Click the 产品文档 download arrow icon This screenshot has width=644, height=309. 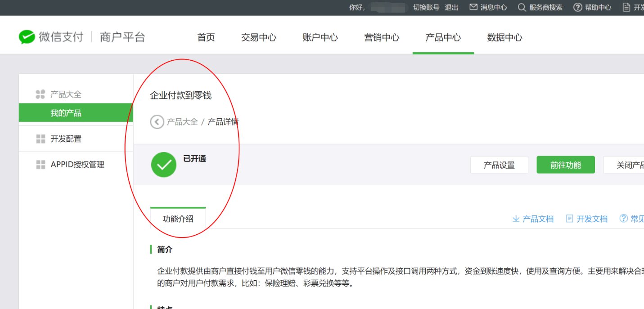click(x=516, y=219)
